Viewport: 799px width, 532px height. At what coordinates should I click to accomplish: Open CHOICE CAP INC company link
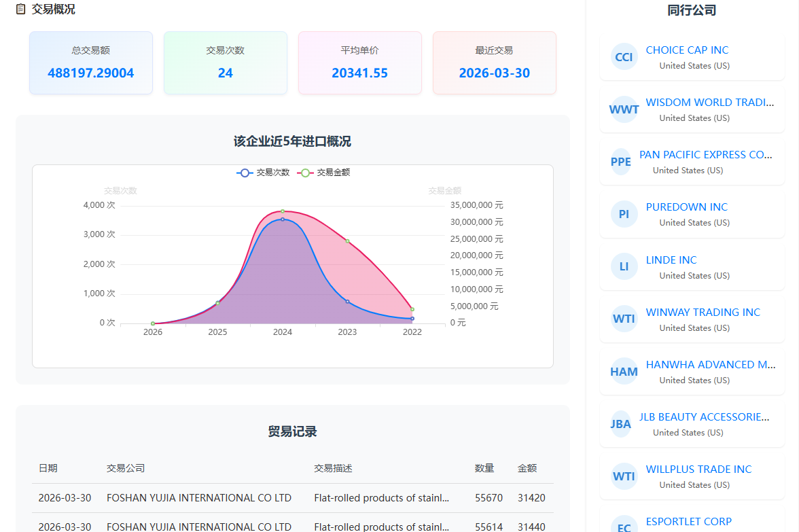point(687,50)
